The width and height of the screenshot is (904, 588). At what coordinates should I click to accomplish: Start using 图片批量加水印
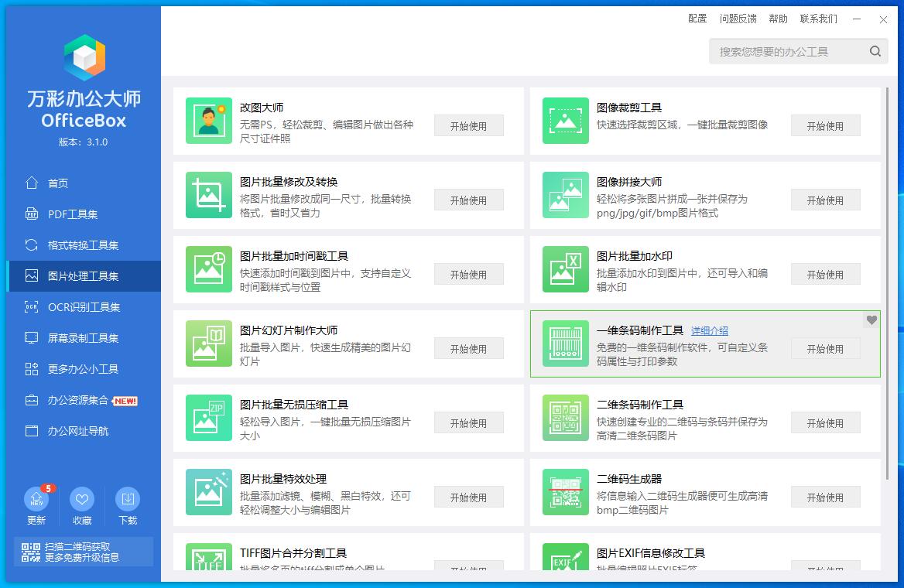[825, 275]
